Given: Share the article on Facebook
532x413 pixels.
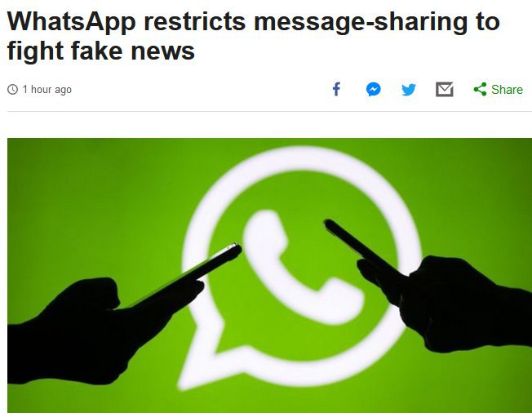Looking at the screenshot, I should [x=336, y=89].
